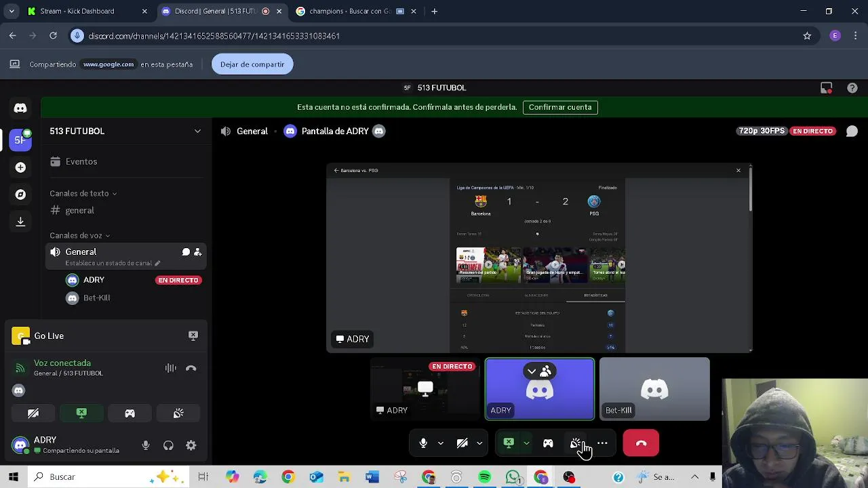868x488 pixels.
Task: Select ADRY live stream thumbnail tile
Action: tap(425, 389)
